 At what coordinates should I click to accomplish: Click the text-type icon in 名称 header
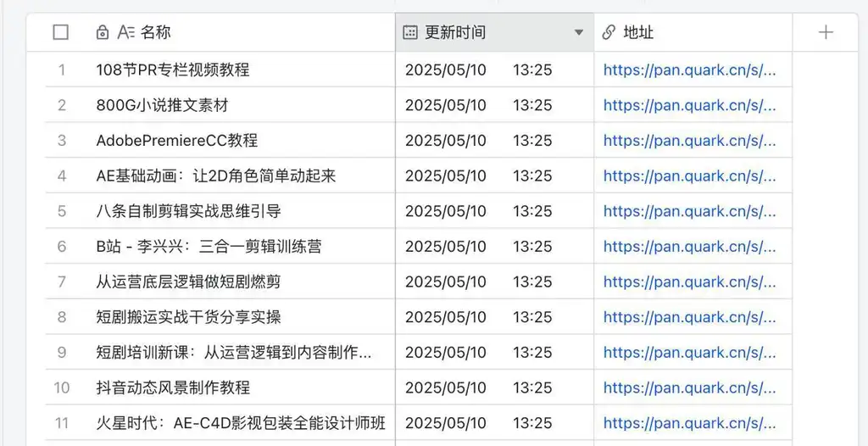click(x=126, y=33)
